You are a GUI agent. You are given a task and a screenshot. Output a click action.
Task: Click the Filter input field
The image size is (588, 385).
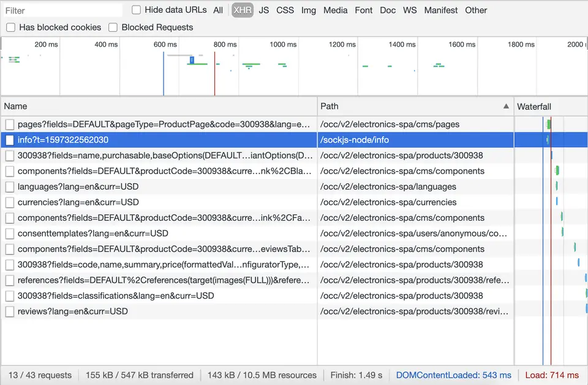click(x=62, y=10)
